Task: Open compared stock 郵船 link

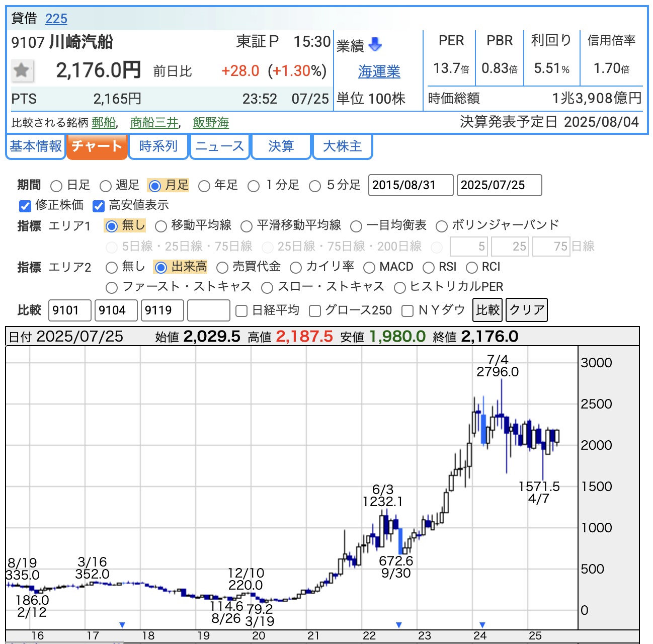Action: (x=104, y=123)
